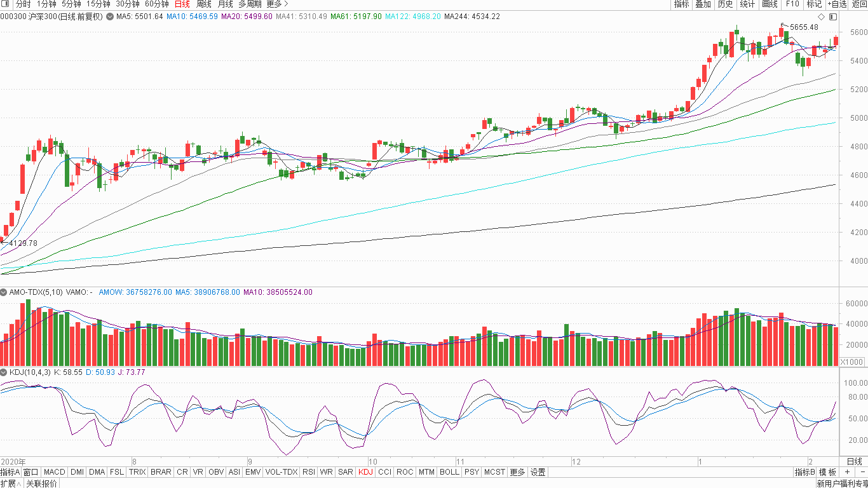Zoom in with the plus button
Image resolution: width=868 pixels, height=488 pixels.
[847, 472]
